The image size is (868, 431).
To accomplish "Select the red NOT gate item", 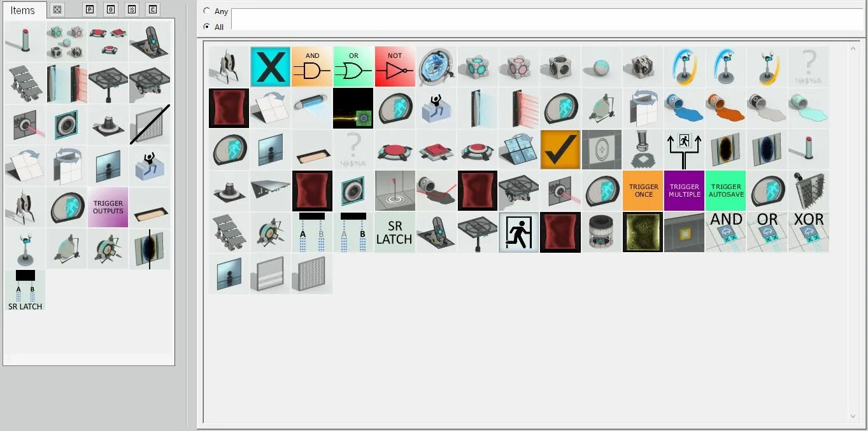I will click(x=395, y=67).
